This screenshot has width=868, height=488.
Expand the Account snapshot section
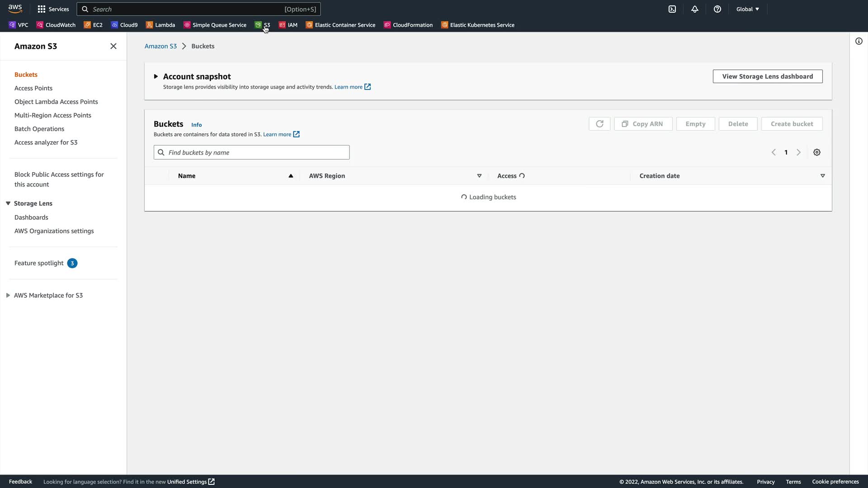(x=156, y=76)
